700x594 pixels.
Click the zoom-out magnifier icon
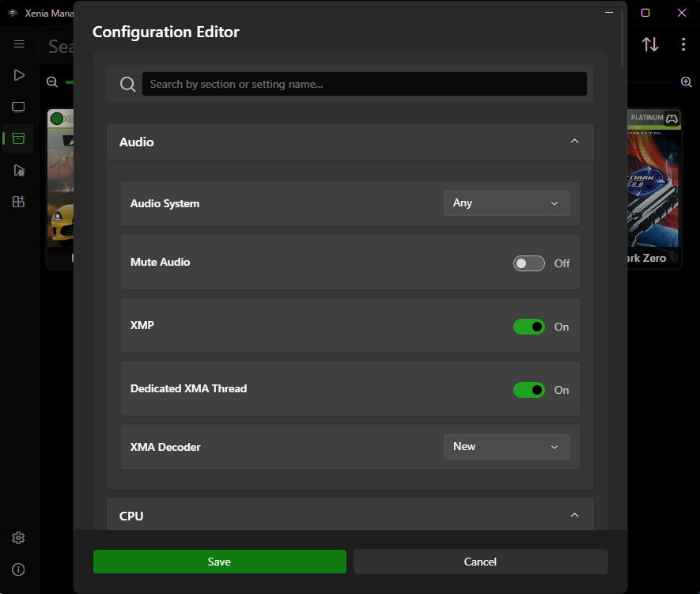pyautogui.click(x=52, y=82)
